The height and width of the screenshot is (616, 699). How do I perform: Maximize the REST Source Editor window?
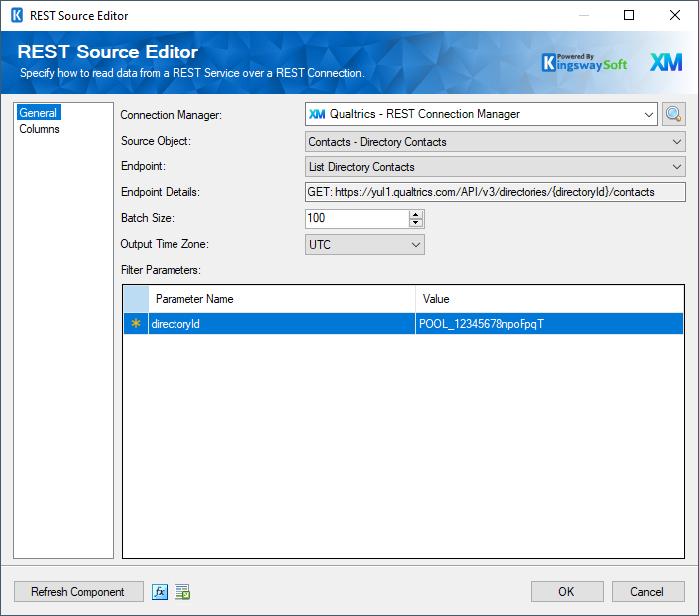tap(629, 15)
